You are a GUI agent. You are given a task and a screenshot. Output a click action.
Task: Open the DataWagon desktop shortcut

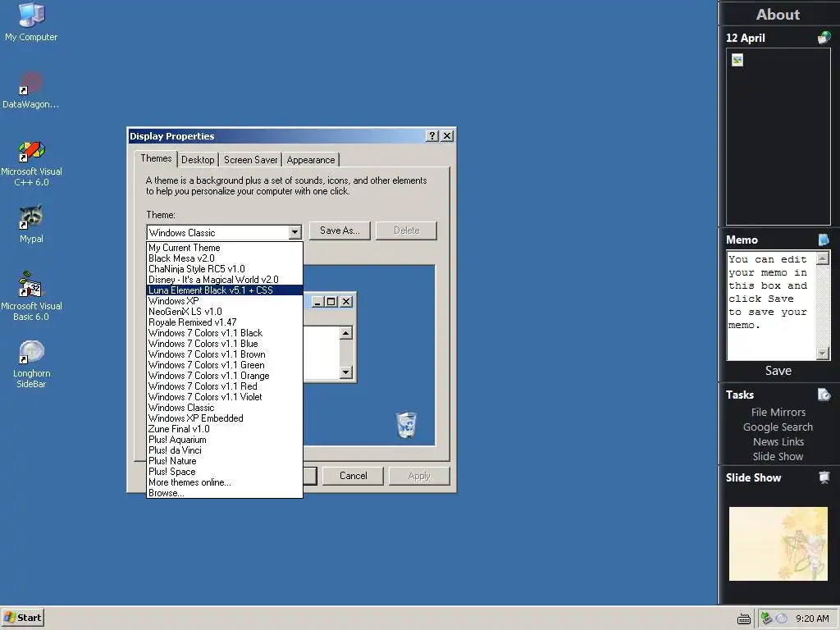31,90
